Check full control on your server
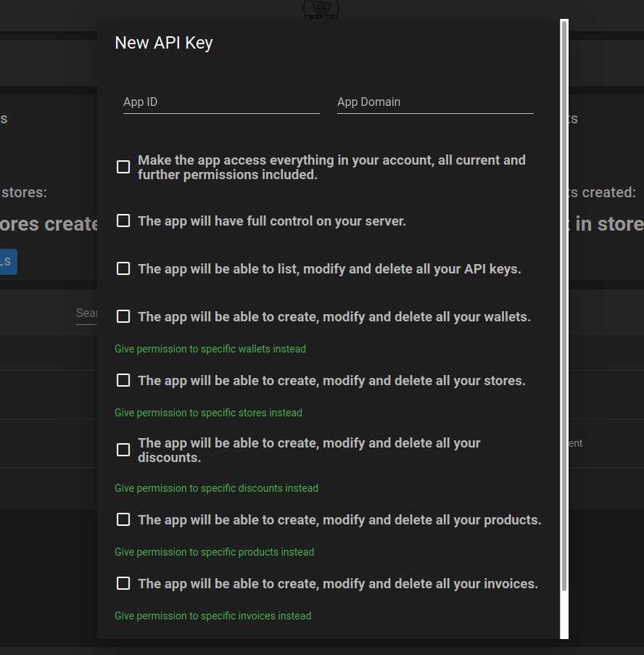 tap(123, 221)
